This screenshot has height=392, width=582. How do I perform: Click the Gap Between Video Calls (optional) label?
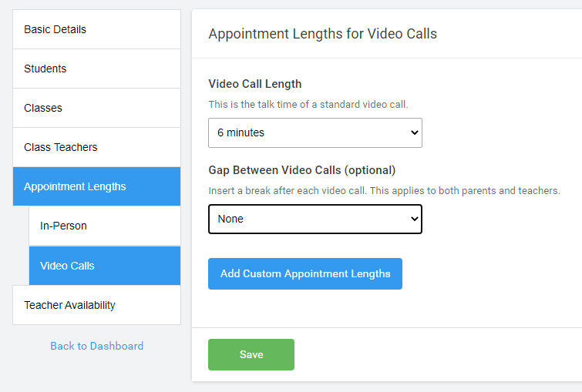pos(301,170)
